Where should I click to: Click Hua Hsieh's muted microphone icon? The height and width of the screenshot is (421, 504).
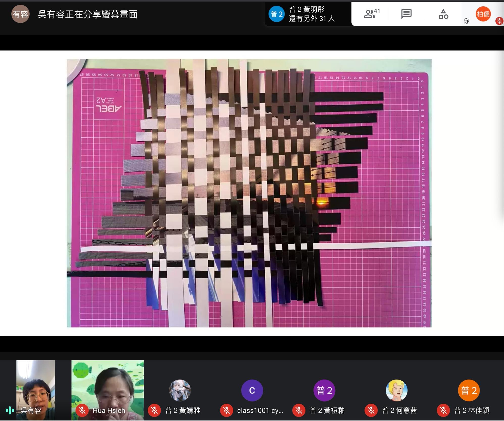82,410
